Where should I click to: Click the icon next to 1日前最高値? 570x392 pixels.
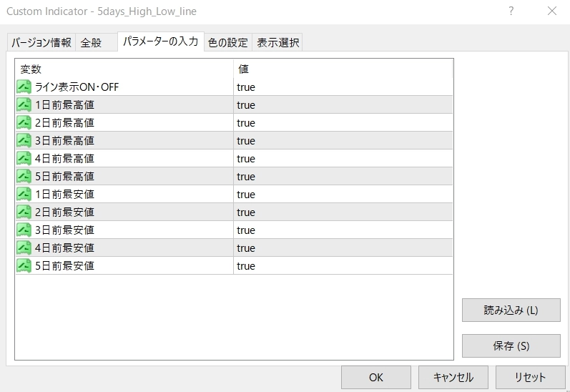(24, 105)
